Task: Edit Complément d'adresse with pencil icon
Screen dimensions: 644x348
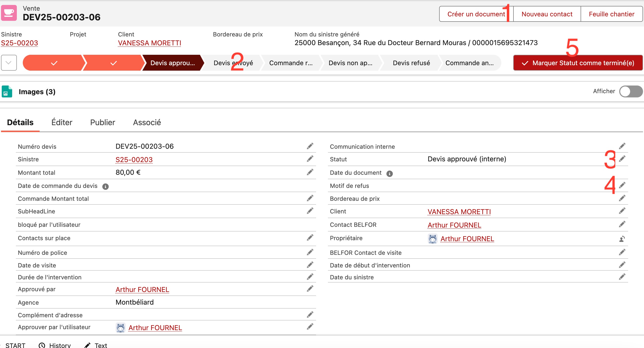Action: [310, 315]
